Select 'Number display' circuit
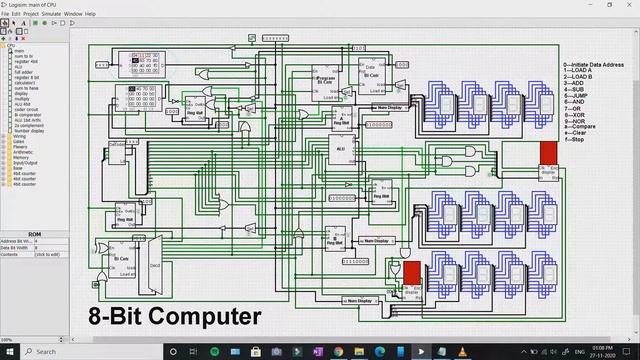 pos(29,131)
